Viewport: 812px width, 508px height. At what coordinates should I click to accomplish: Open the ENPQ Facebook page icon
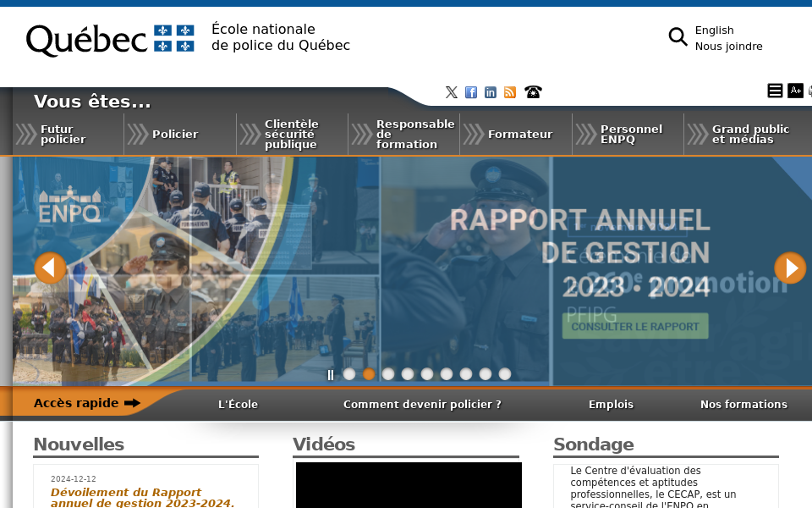click(471, 91)
